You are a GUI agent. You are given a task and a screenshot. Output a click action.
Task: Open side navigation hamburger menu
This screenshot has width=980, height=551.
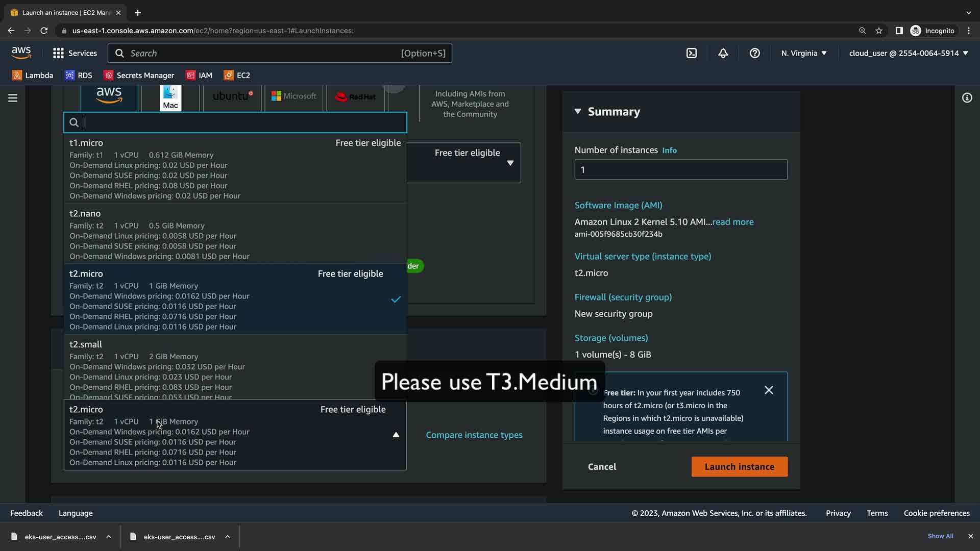pos(13,98)
